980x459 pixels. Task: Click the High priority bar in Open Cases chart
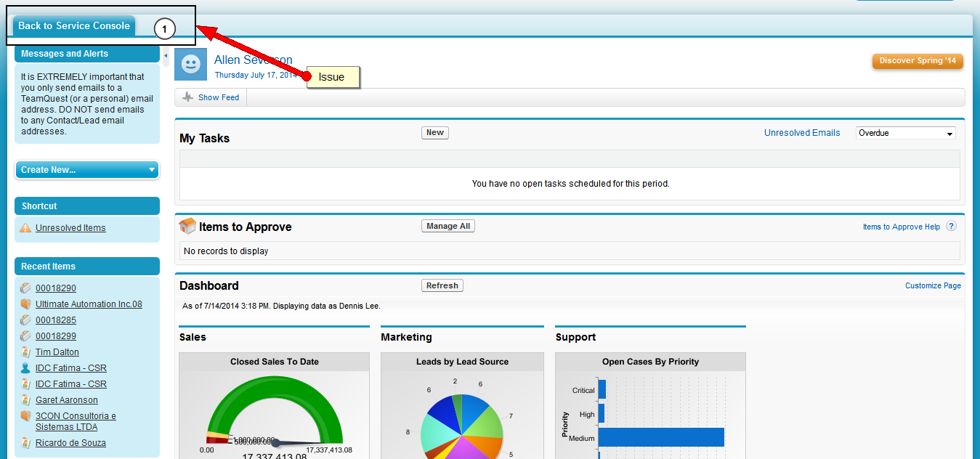[602, 413]
